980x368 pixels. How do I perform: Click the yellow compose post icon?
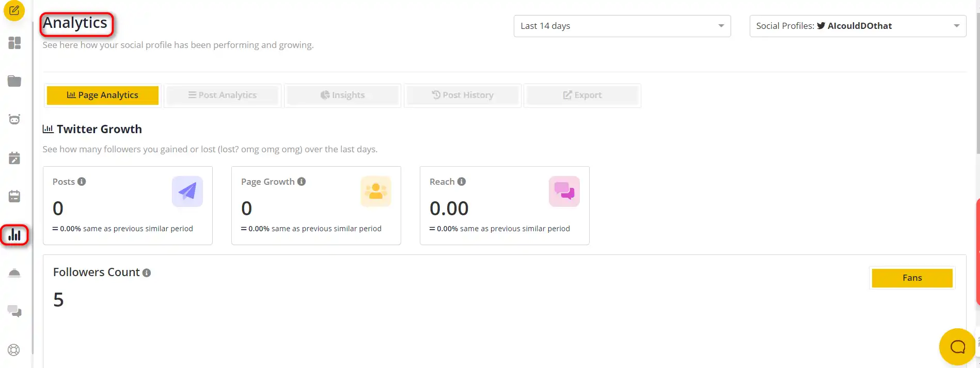point(14,10)
